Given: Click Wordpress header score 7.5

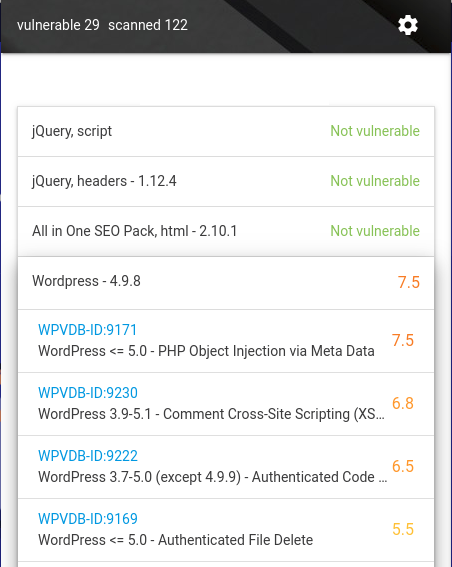Looking at the screenshot, I should pyautogui.click(x=409, y=282).
